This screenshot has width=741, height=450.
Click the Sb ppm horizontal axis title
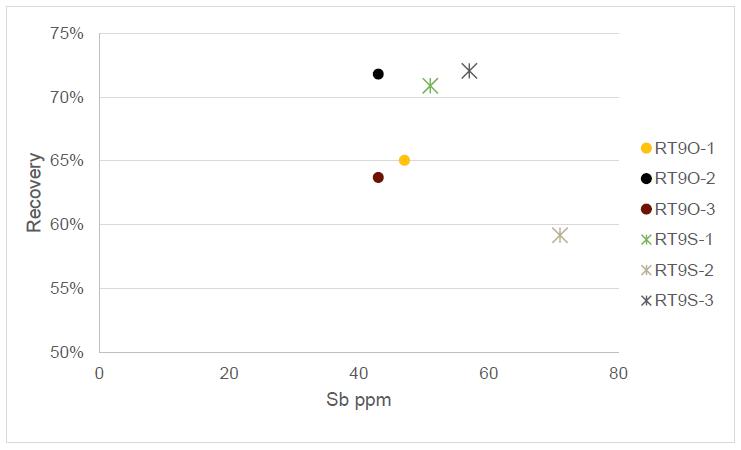(358, 400)
